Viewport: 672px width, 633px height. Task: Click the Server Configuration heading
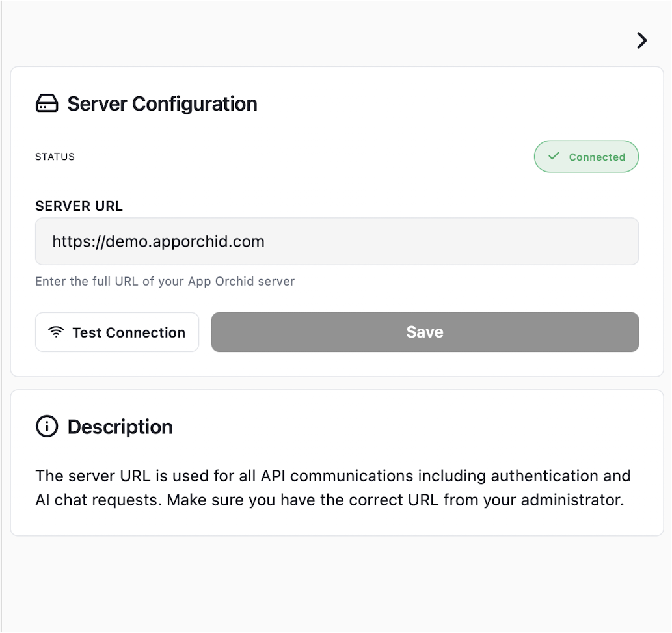[162, 104]
